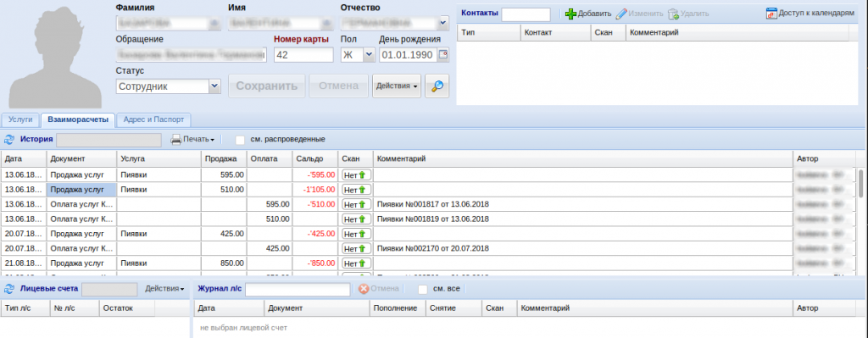Click the 595.00 Продажа amount cell

point(224,175)
